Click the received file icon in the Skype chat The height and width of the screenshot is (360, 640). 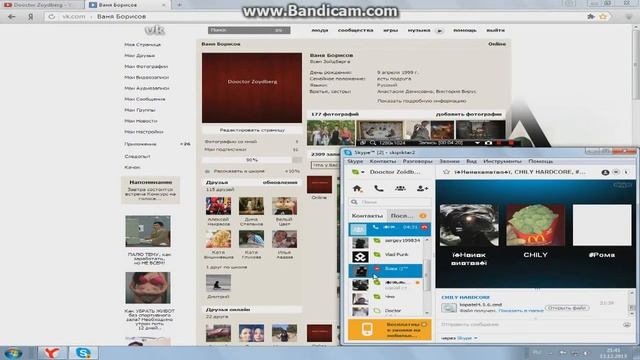tap(449, 308)
